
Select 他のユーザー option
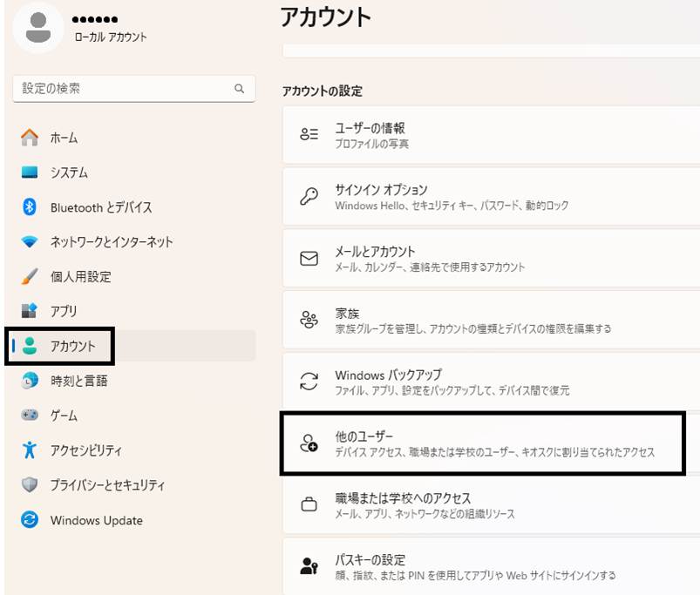(x=483, y=443)
